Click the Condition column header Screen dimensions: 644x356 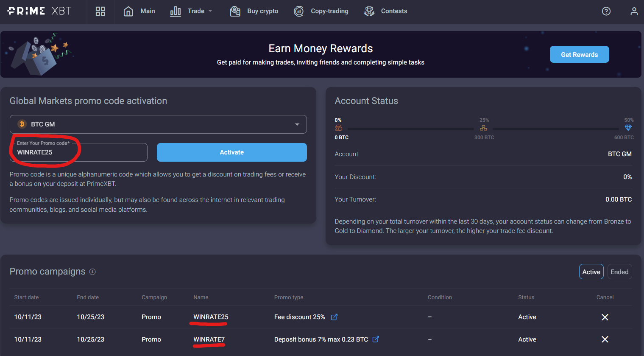tap(440, 297)
